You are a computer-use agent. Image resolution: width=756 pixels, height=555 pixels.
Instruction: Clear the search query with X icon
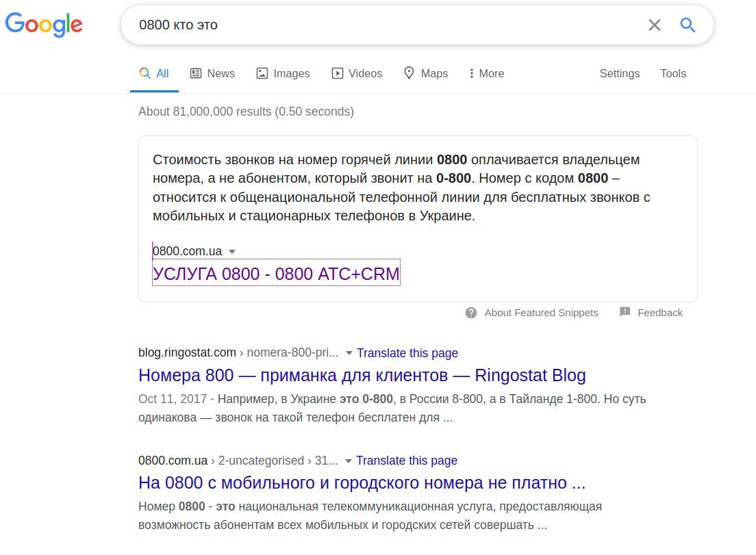point(654,25)
